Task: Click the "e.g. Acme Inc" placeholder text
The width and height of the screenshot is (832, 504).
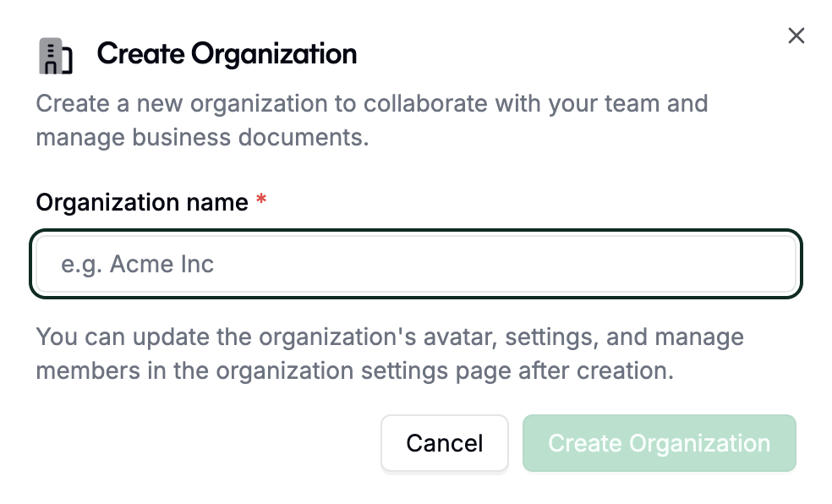Action: pos(138,265)
